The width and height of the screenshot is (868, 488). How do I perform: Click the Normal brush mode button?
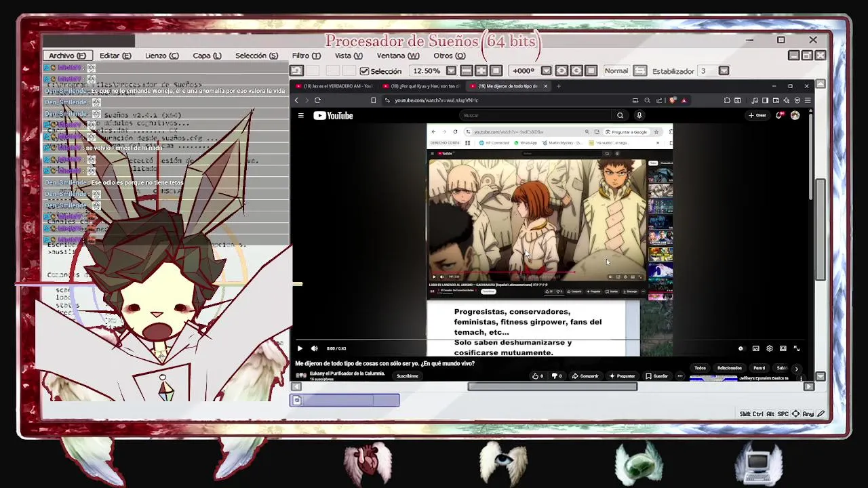616,70
